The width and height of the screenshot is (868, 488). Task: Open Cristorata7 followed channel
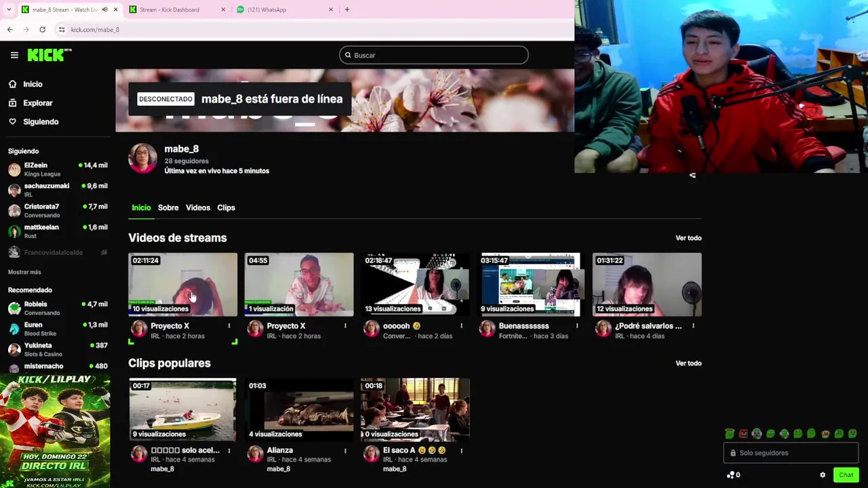58,211
